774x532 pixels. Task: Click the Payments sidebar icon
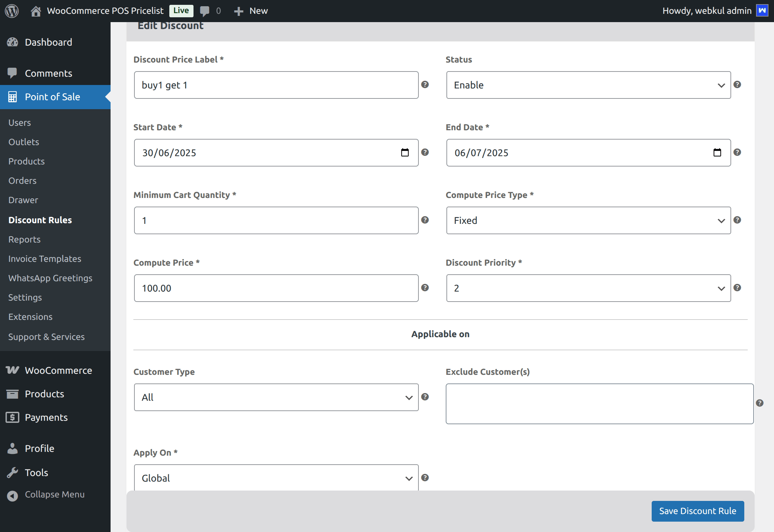(12, 417)
